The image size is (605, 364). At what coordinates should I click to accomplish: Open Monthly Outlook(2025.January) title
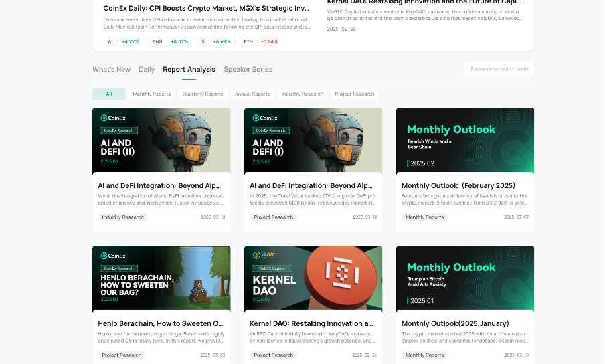455,323
